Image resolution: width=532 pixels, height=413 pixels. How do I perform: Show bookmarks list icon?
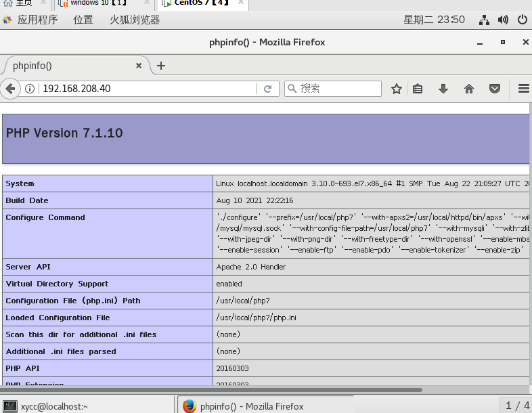click(418, 89)
